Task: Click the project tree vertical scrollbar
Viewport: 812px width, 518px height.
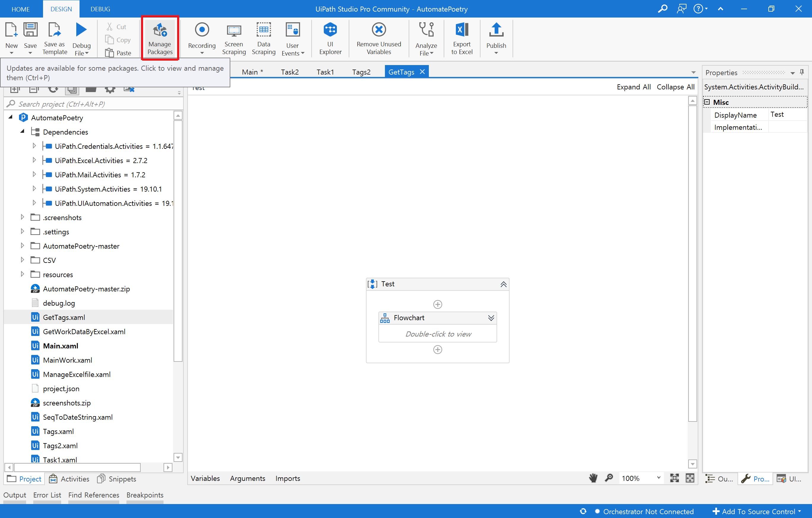Action: [x=178, y=240]
